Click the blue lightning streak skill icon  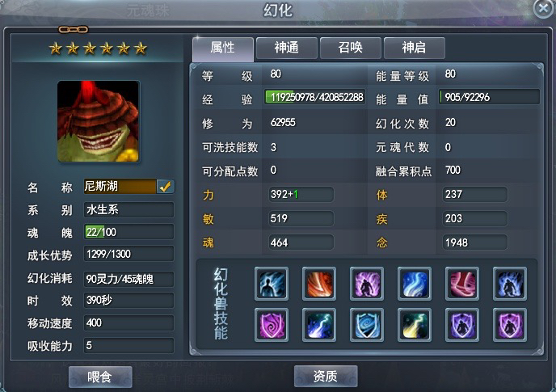(x=319, y=325)
